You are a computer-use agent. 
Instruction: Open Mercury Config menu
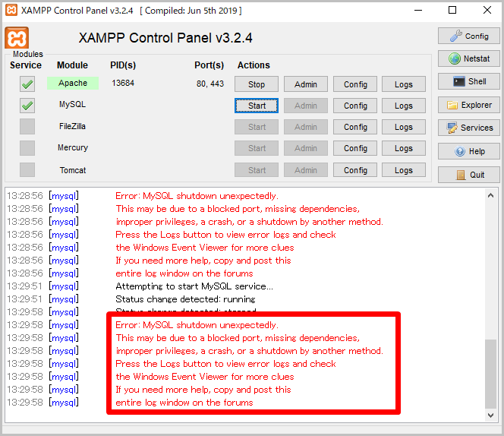[355, 148]
